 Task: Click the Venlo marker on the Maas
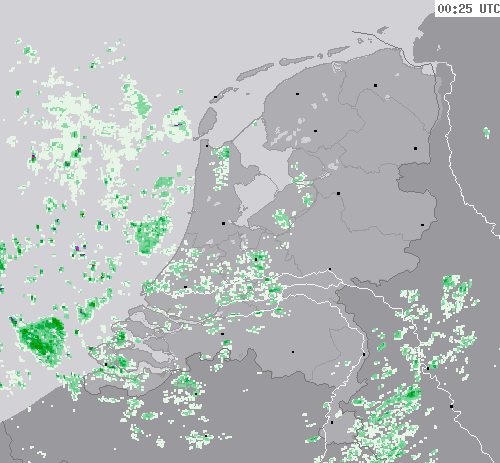[x=364, y=354]
